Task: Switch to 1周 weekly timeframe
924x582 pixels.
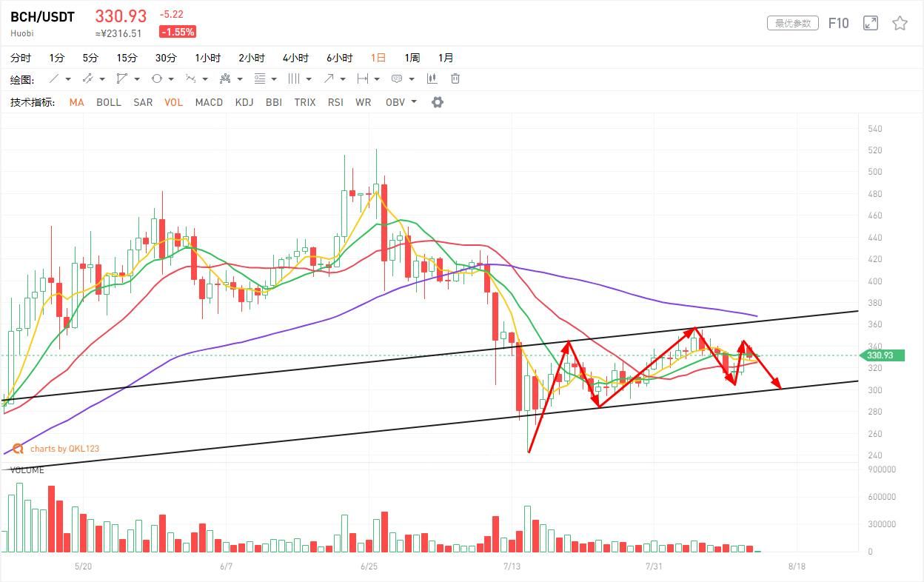Action: (x=412, y=58)
